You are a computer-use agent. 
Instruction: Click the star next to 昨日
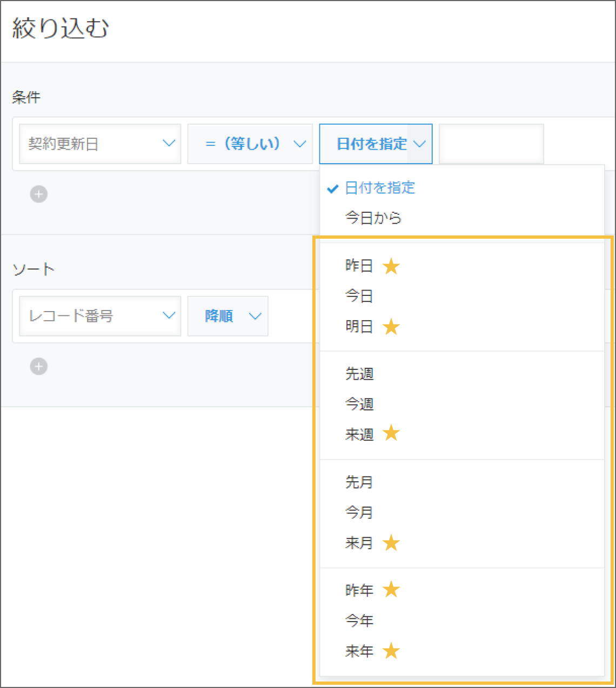pos(391,266)
